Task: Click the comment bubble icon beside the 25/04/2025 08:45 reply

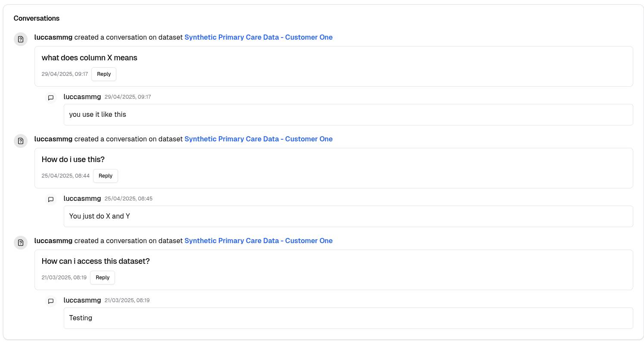Action: 51,200
